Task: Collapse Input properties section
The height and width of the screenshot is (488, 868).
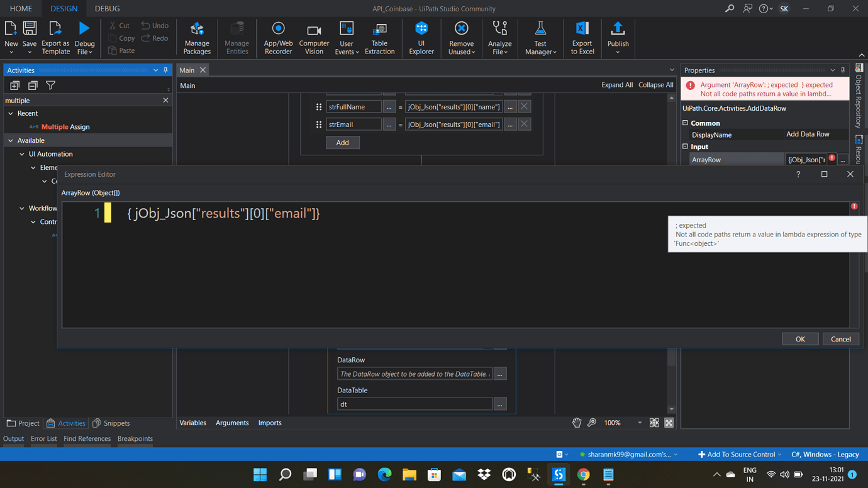Action: tap(686, 147)
